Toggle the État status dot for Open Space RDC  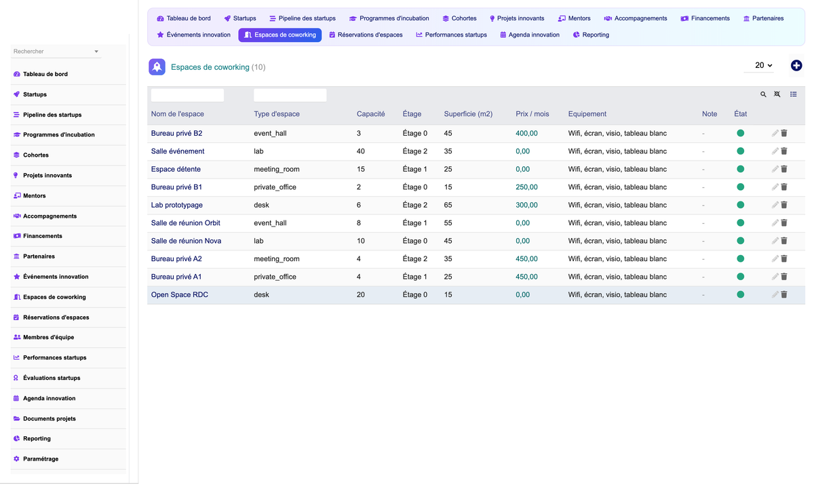tap(741, 294)
